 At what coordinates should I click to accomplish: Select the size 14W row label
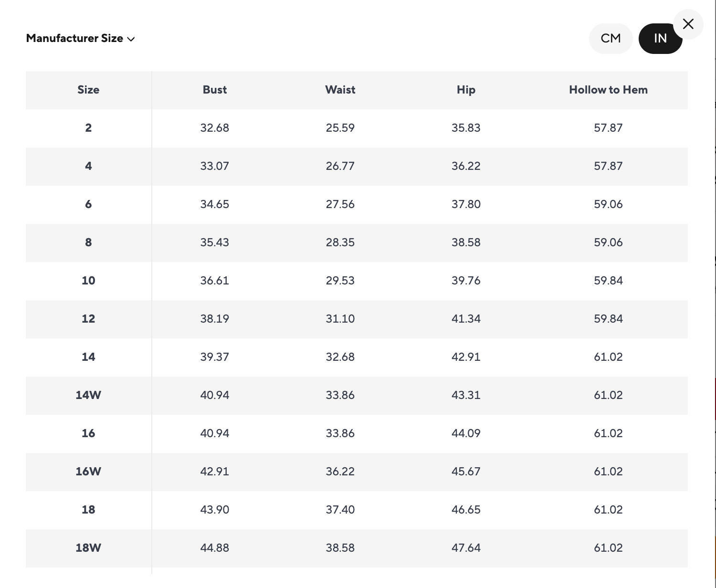[x=88, y=395]
